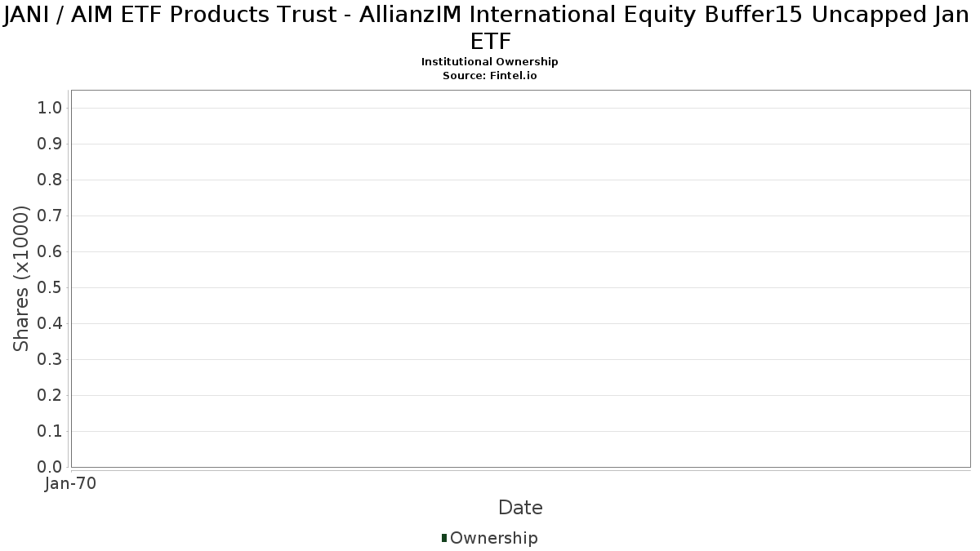Click the 0.9 y-axis tick label
This screenshot has width=980, height=551.
point(50,144)
